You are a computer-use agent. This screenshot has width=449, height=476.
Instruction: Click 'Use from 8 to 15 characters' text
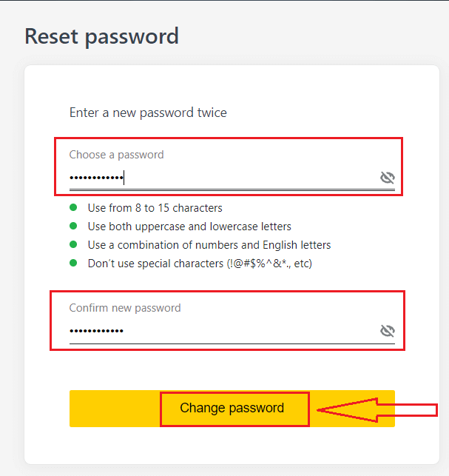[155, 208]
